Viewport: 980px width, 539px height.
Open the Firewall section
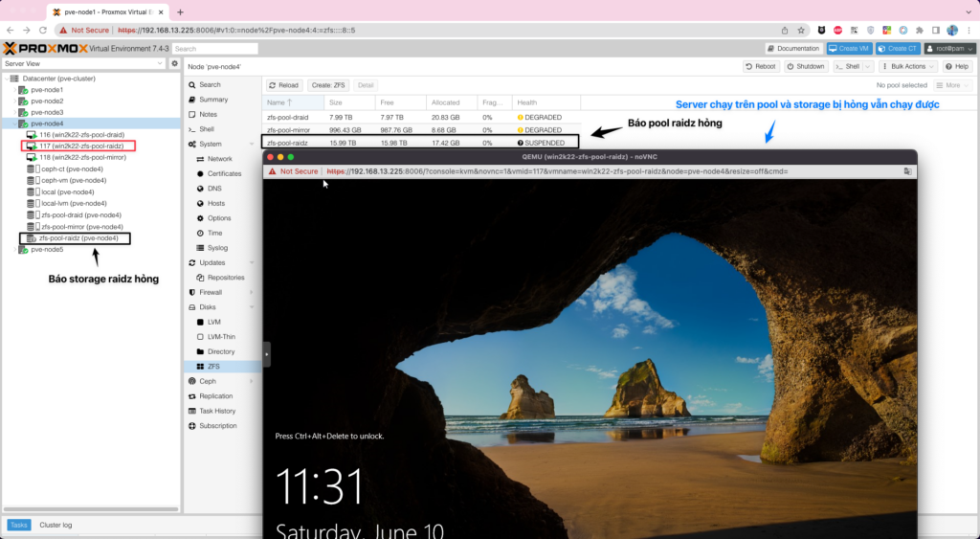[211, 293]
